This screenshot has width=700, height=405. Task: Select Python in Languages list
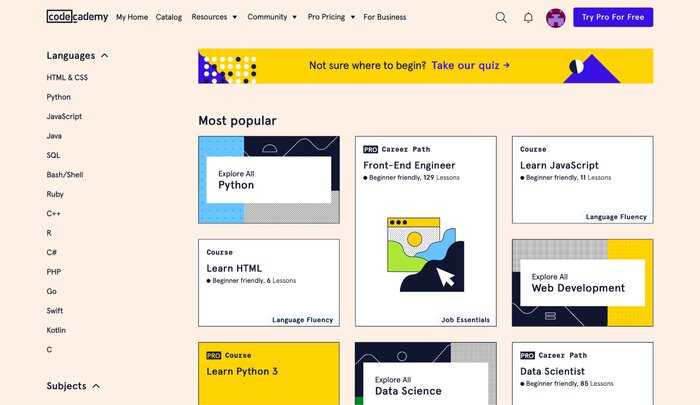click(x=58, y=97)
